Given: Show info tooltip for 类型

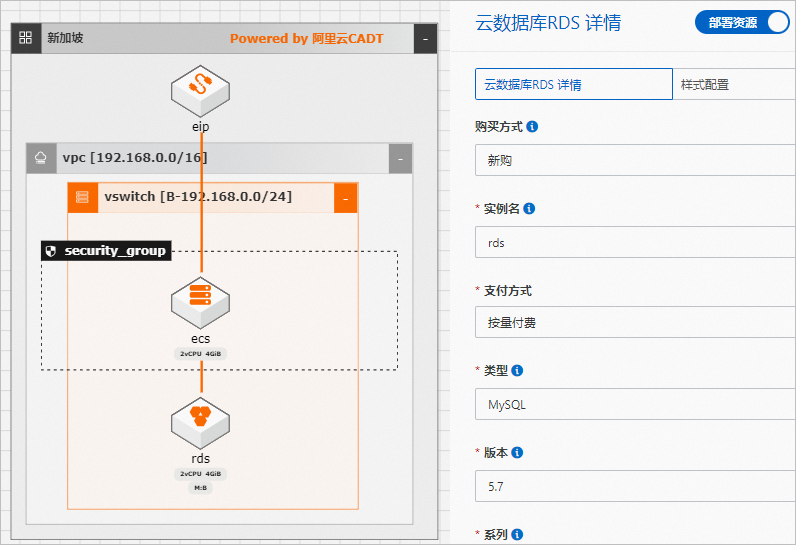Looking at the screenshot, I should point(517,370).
